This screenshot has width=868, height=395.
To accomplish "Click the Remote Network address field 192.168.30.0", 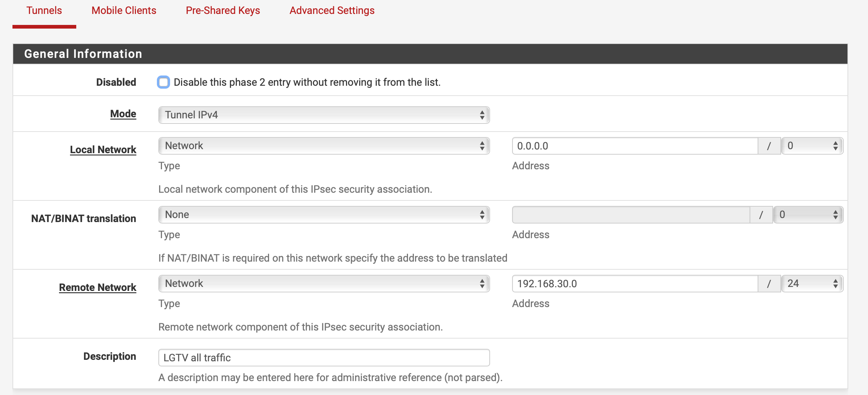I will (635, 284).
